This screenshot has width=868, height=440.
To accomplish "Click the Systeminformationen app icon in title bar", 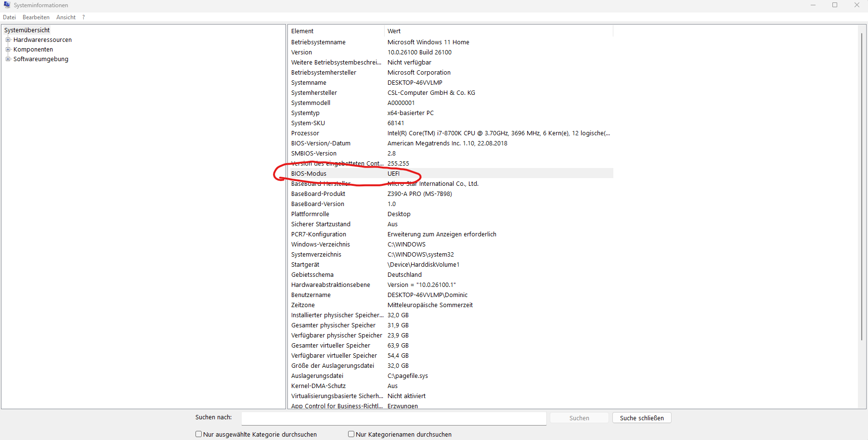I will coord(7,5).
